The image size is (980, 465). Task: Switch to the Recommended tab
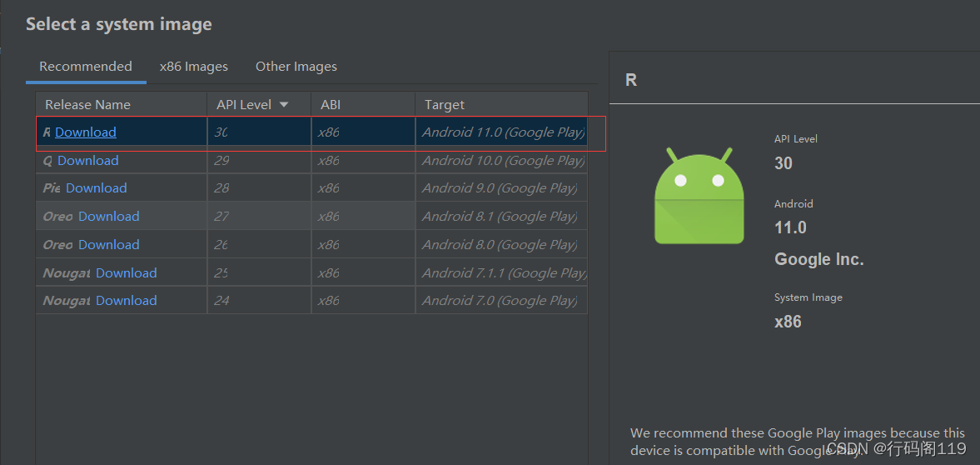click(x=86, y=67)
